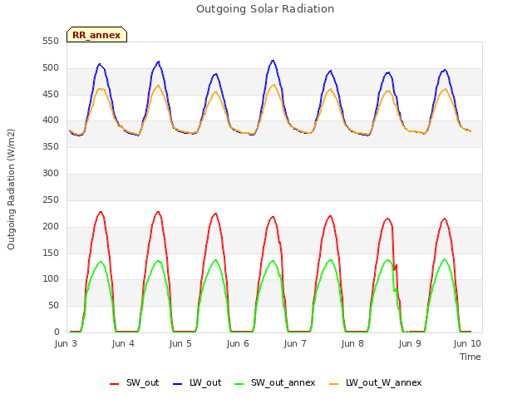Click the x-axis title Time
This screenshot has height=399, width=532.
pos(470,357)
